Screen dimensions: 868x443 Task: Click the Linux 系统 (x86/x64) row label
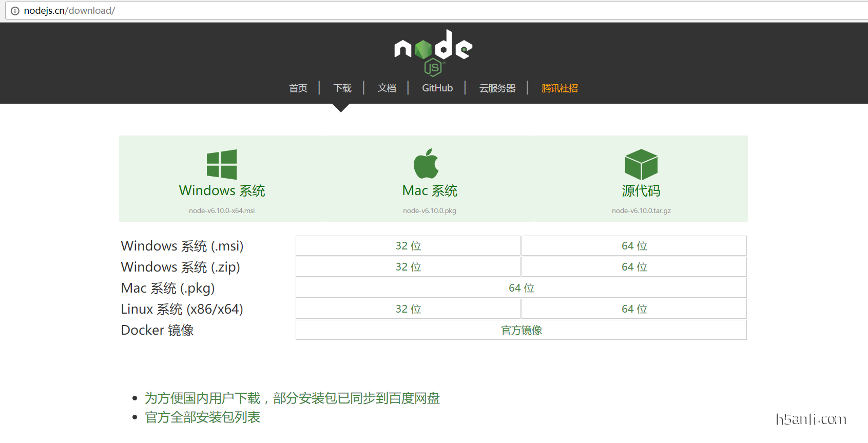click(182, 309)
